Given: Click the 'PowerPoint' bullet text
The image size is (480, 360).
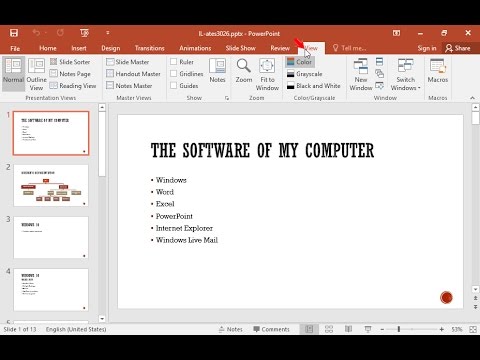Looking at the screenshot, I should (x=174, y=216).
